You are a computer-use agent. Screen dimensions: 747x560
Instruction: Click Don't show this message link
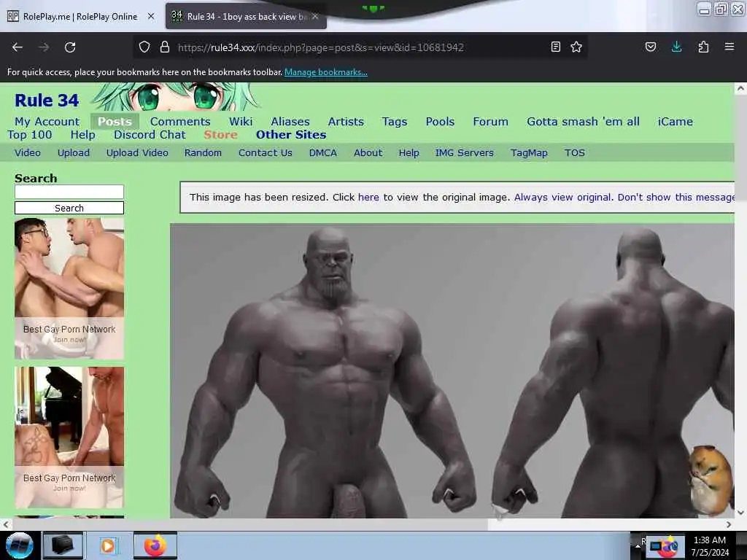click(x=676, y=197)
